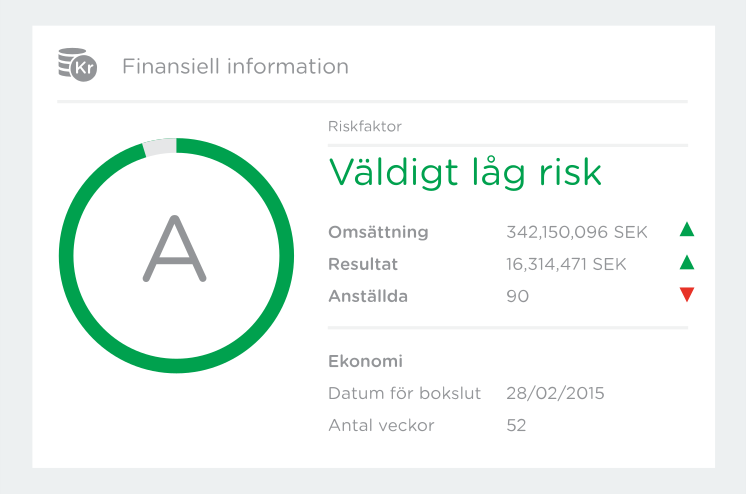Image resolution: width=746 pixels, height=494 pixels.
Task: Click the grey segment of the gauge ring
Action: click(160, 147)
